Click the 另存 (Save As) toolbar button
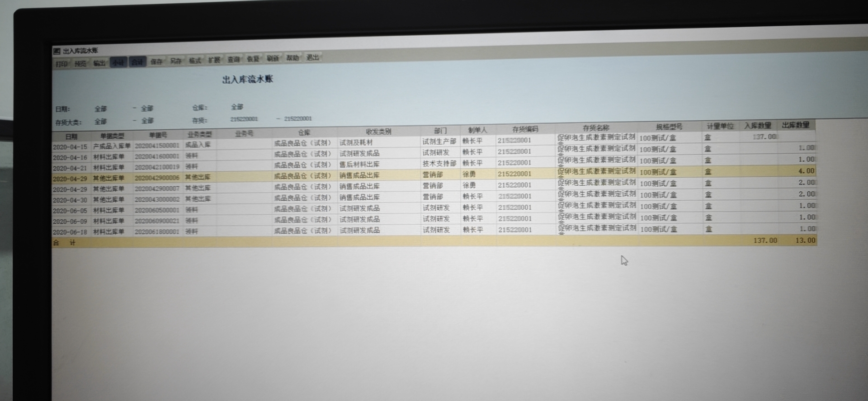 (x=176, y=61)
